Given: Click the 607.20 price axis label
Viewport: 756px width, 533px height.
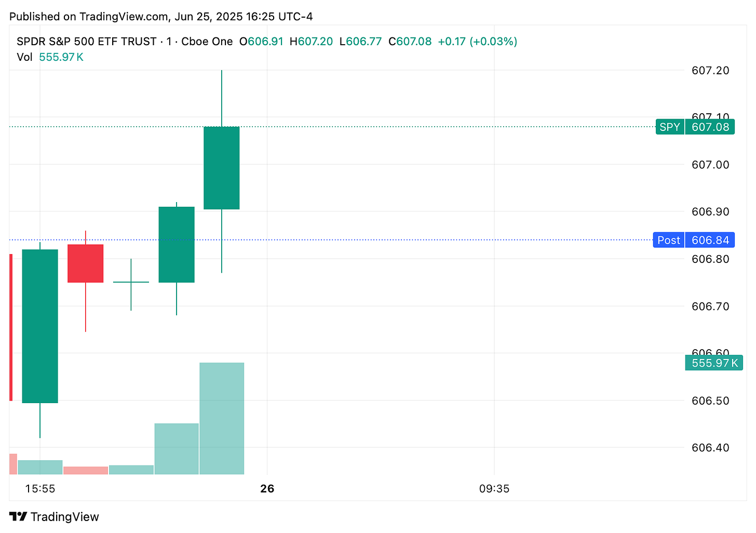Looking at the screenshot, I should tap(710, 70).
